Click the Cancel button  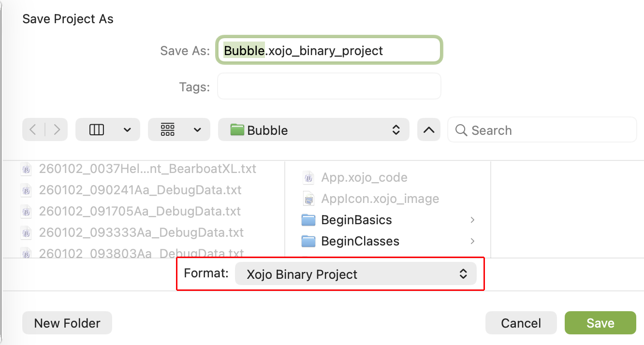(x=521, y=323)
